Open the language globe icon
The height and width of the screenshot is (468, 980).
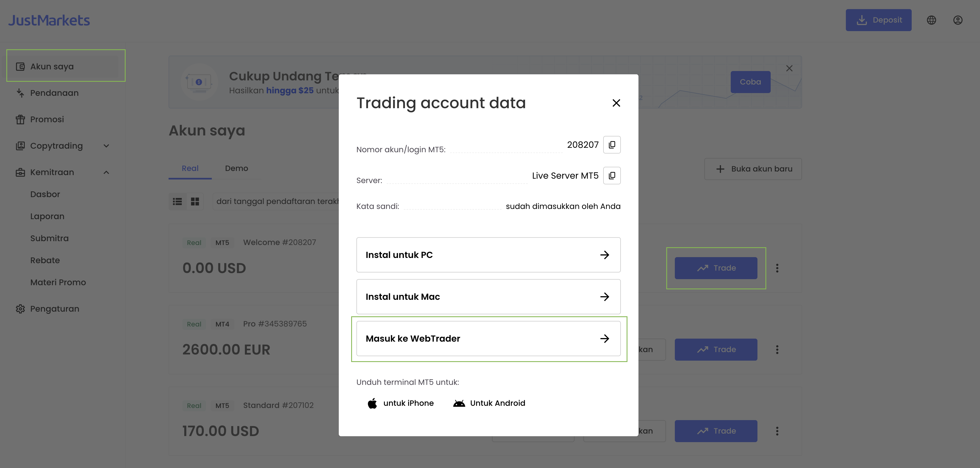(x=931, y=20)
